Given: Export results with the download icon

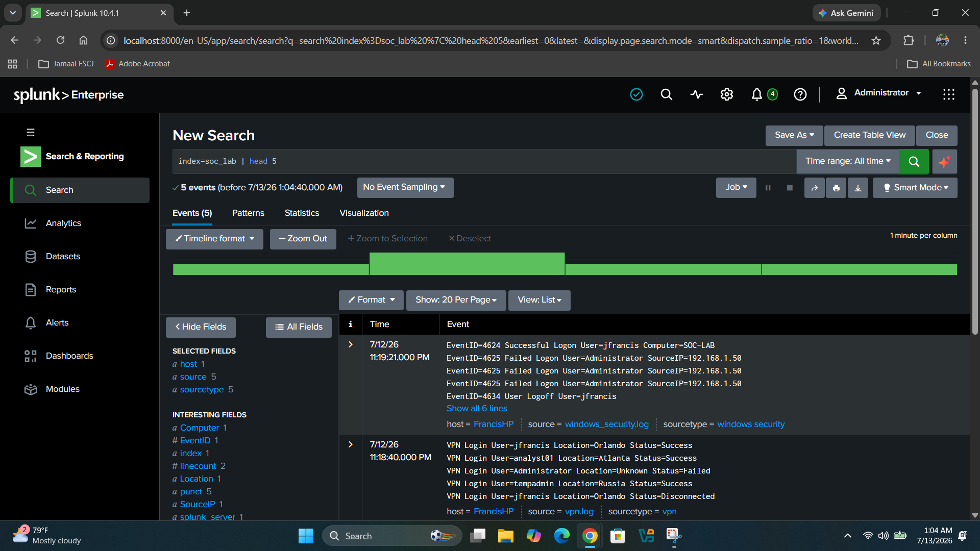Looking at the screenshot, I should 858,188.
